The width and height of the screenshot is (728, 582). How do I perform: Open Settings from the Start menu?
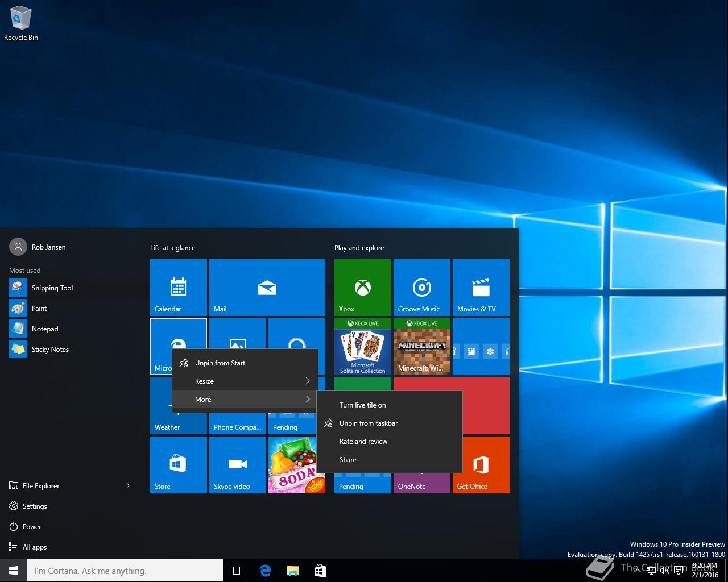click(69, 506)
